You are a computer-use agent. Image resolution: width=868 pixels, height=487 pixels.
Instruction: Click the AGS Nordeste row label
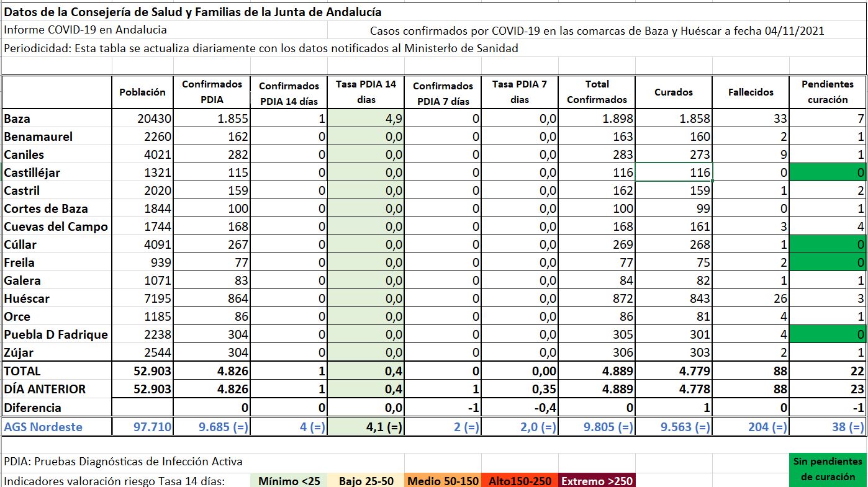(57, 427)
